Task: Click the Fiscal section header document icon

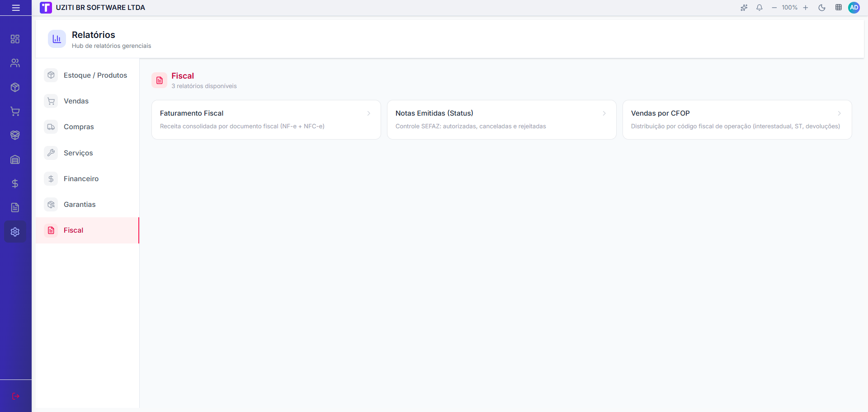Action: click(159, 80)
